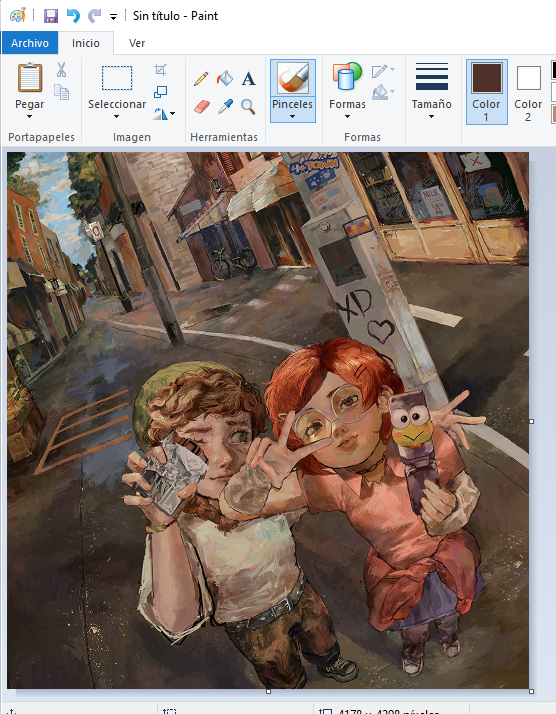The height and width of the screenshot is (714, 556).
Task: Select the Fill with color bucket tool
Action: click(224, 78)
